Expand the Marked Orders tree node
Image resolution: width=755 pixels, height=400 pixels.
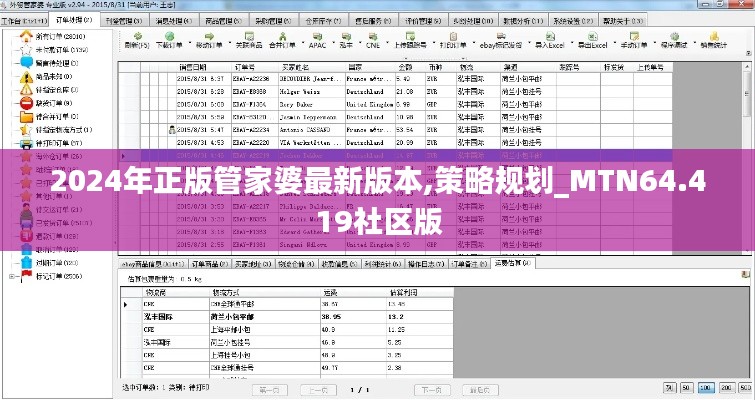[12, 276]
